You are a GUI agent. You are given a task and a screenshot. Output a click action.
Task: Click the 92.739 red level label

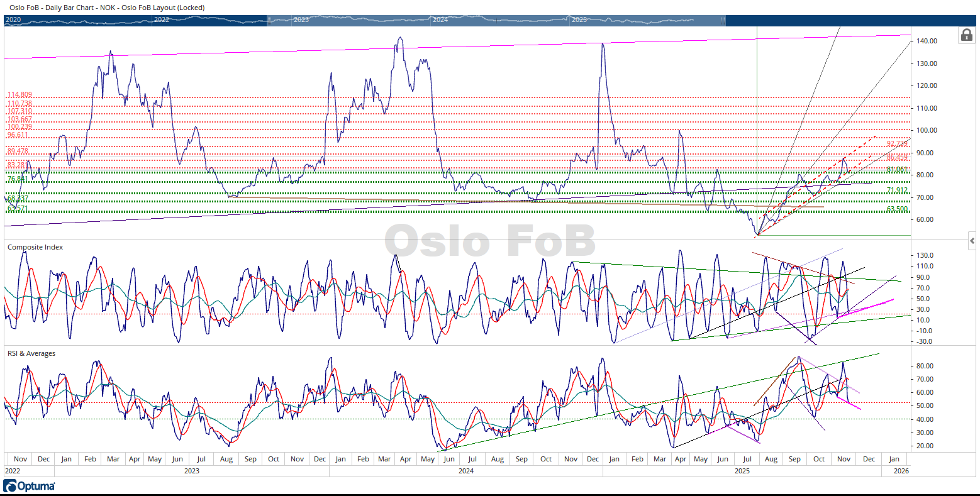[897, 143]
